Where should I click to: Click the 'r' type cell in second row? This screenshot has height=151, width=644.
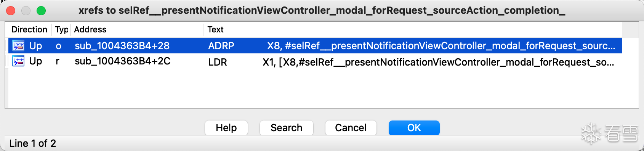pos(58,61)
